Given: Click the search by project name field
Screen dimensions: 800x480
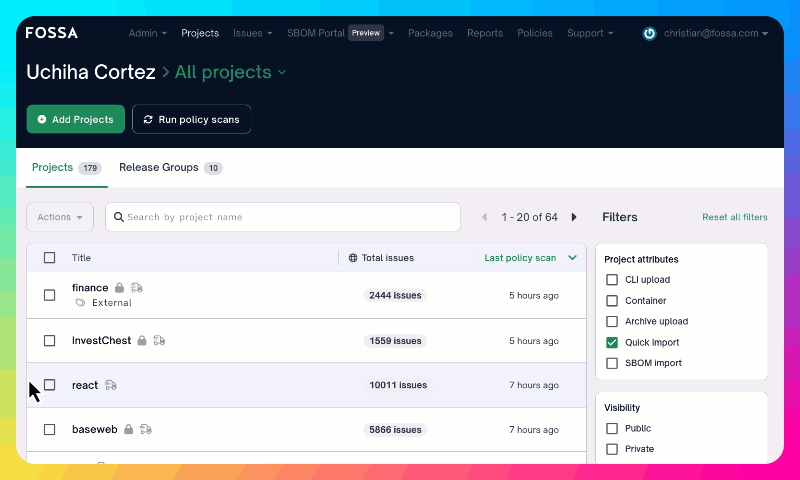Looking at the screenshot, I should [x=285, y=217].
